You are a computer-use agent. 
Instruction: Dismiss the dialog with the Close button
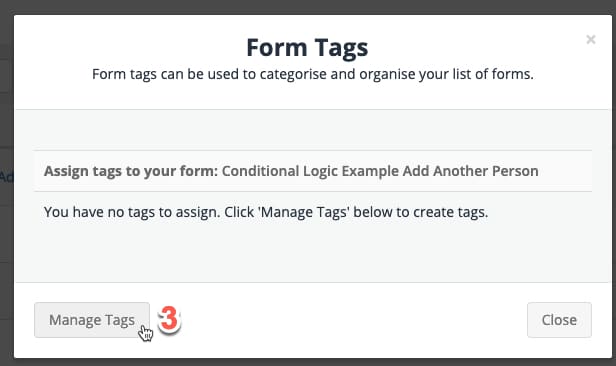559,320
